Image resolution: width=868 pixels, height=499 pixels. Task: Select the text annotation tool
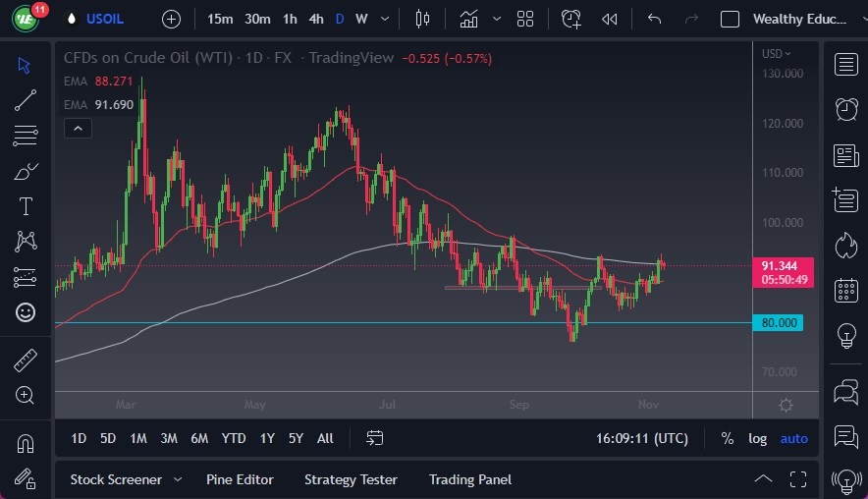pos(26,206)
